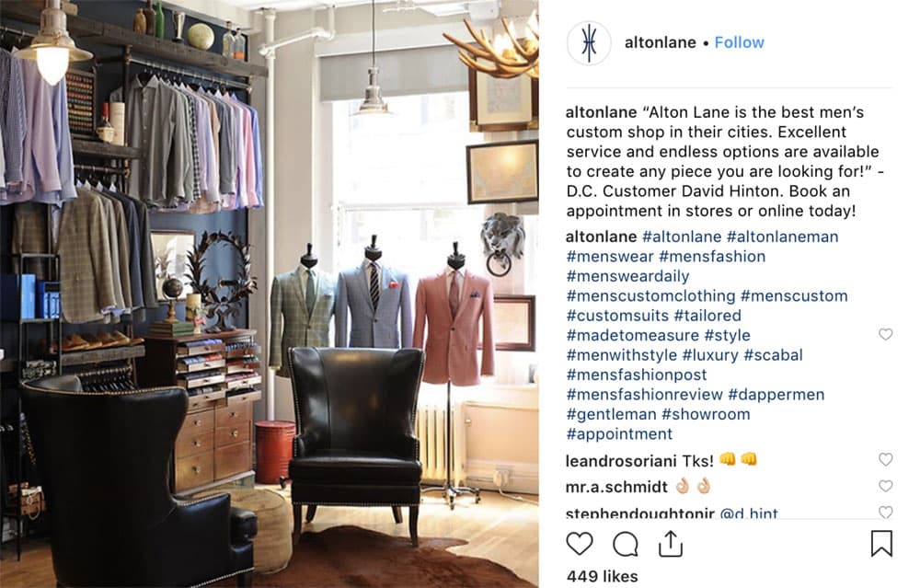Screen dimensions: 920x588
Task: Like the hashtag comment heart
Action: pyautogui.click(x=885, y=335)
